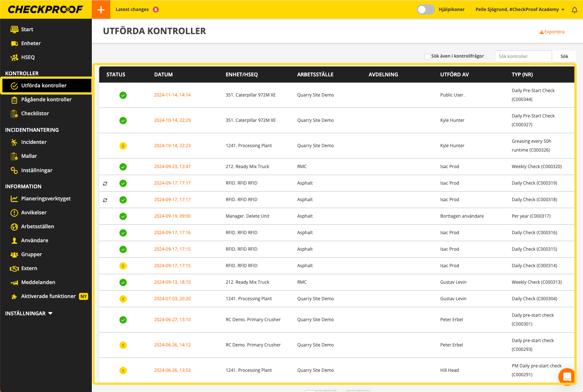Toggle the Hjälpikoner switch
The image size is (583, 392).
point(425,10)
